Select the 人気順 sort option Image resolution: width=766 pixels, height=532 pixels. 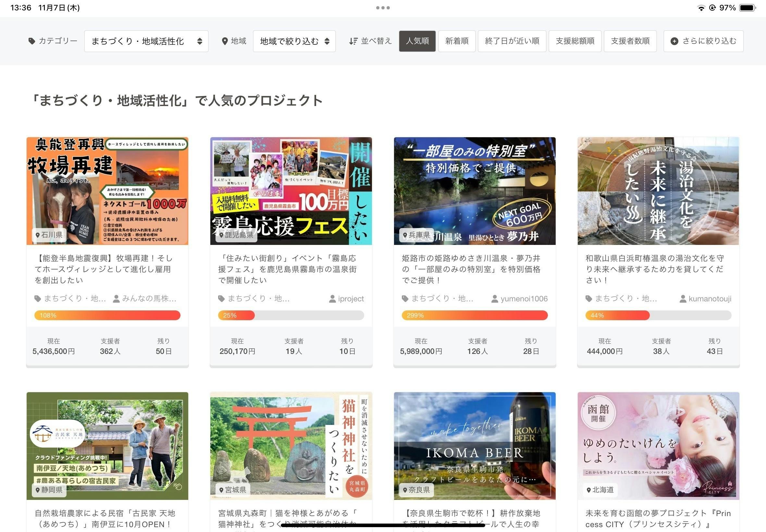click(417, 41)
